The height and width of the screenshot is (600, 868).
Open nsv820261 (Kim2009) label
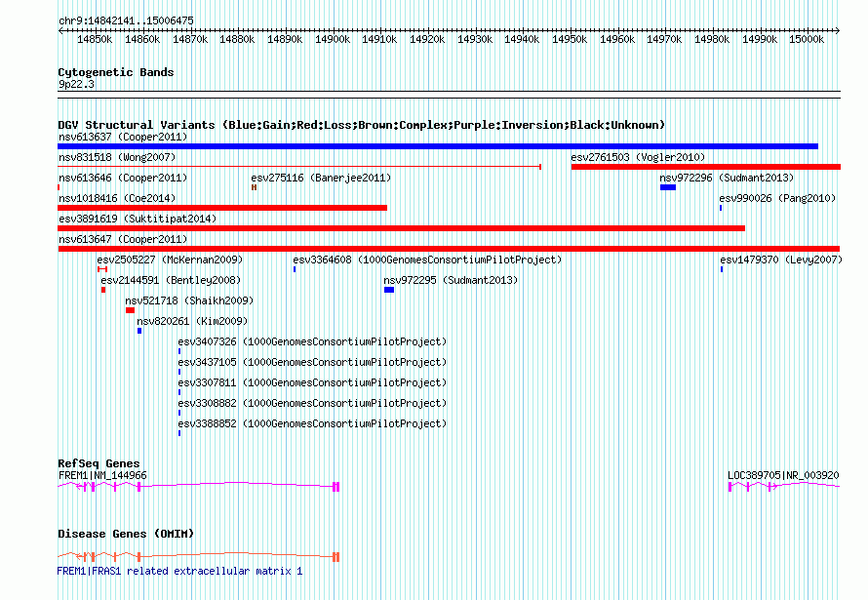[192, 321]
